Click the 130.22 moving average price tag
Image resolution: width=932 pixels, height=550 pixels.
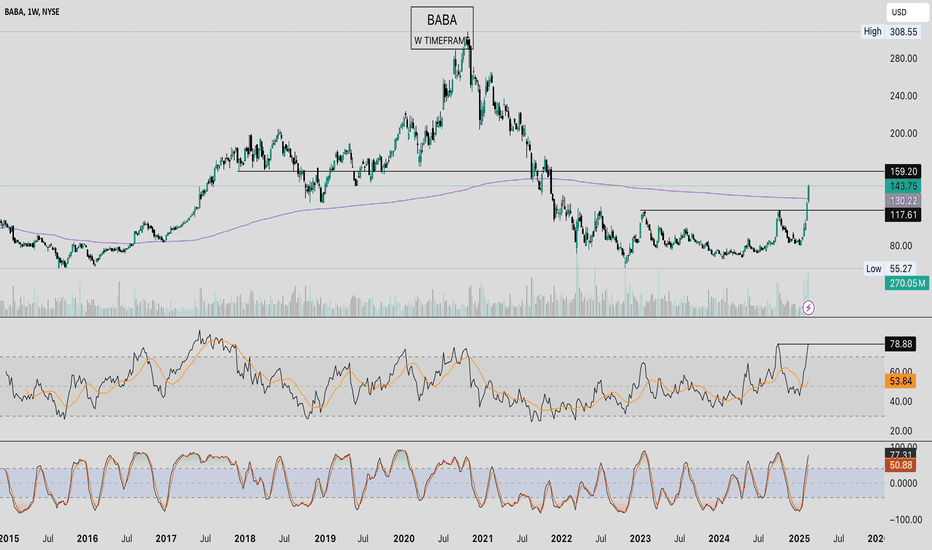[x=903, y=200]
